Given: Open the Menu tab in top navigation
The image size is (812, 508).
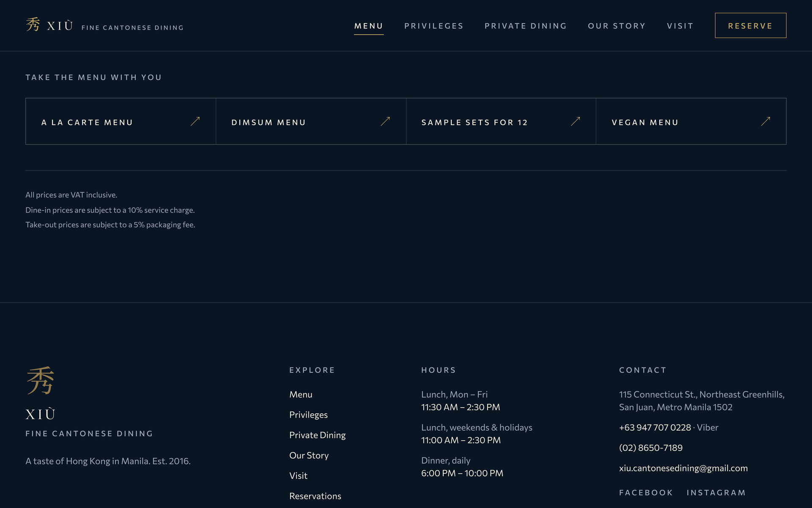Looking at the screenshot, I should tap(369, 26).
